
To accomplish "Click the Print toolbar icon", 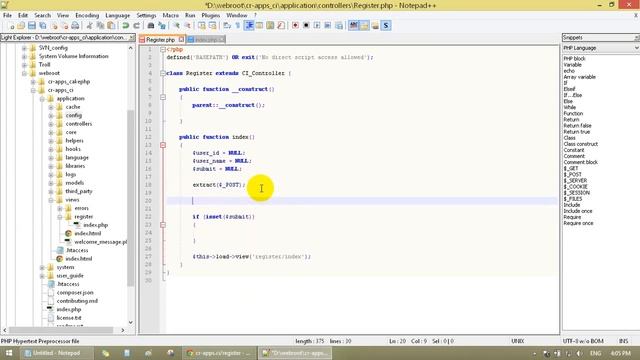I will tap(75, 26).
